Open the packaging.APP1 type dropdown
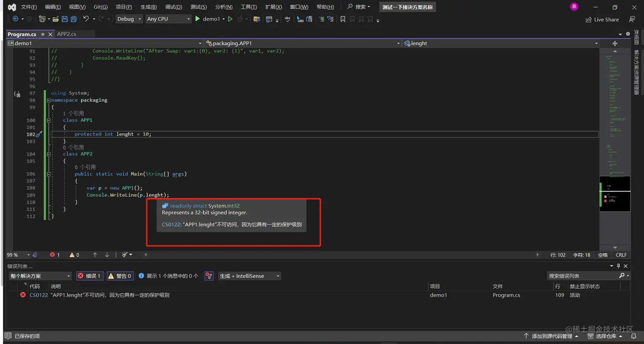Viewport: 644px width, 344px height. click(303, 43)
